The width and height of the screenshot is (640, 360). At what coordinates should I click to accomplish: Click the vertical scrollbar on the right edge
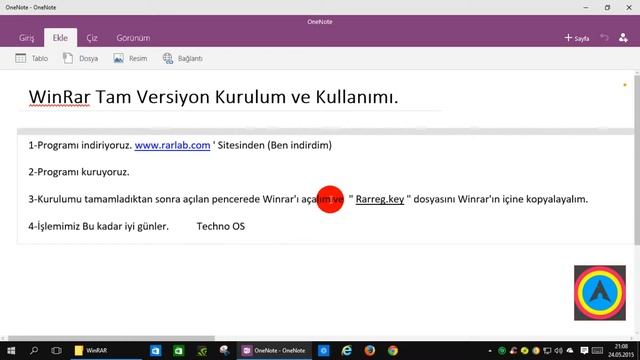click(x=637, y=159)
